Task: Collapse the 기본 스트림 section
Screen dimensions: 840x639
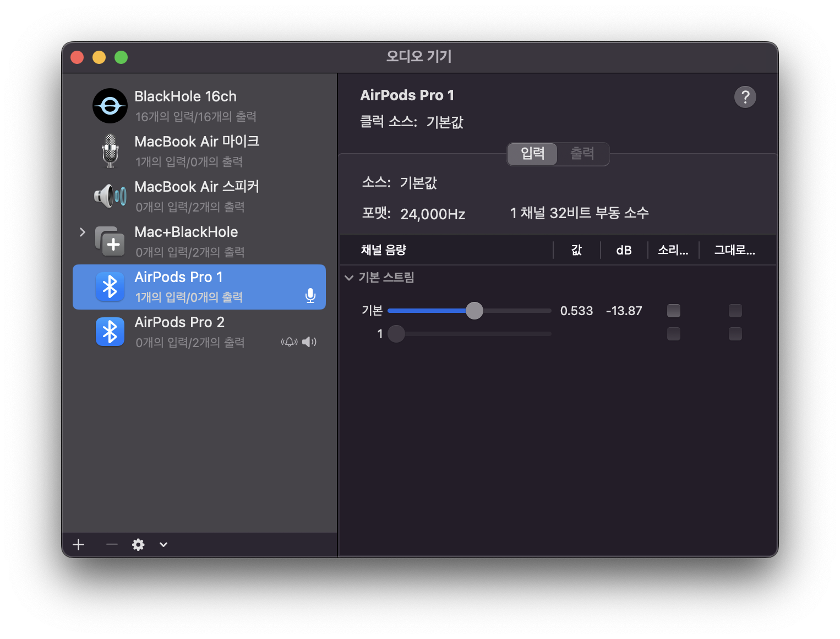Action: click(349, 278)
